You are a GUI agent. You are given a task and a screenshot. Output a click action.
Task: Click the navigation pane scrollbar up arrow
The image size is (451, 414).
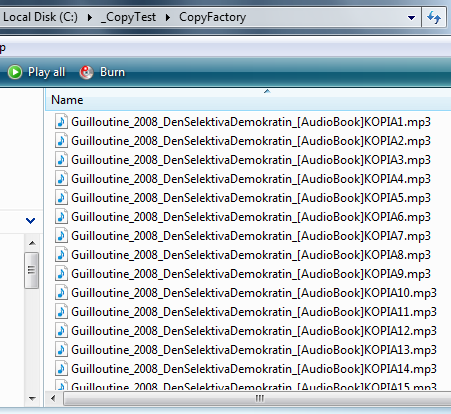tap(32, 243)
